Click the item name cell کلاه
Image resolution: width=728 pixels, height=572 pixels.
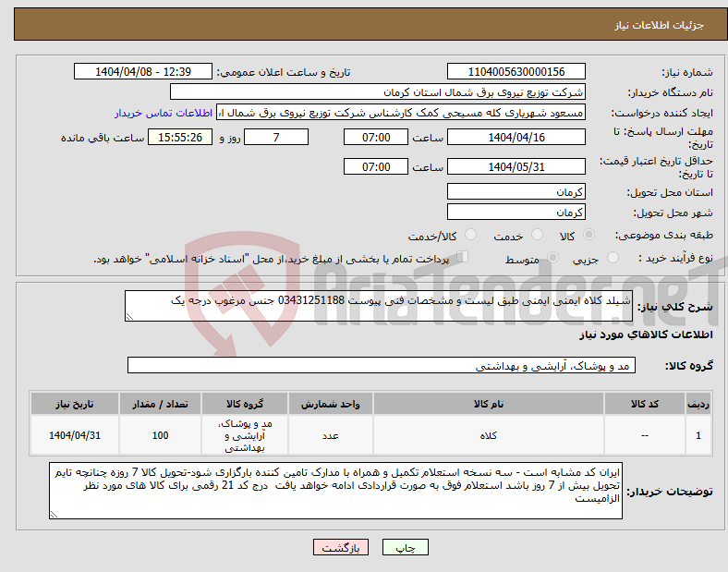click(x=489, y=435)
